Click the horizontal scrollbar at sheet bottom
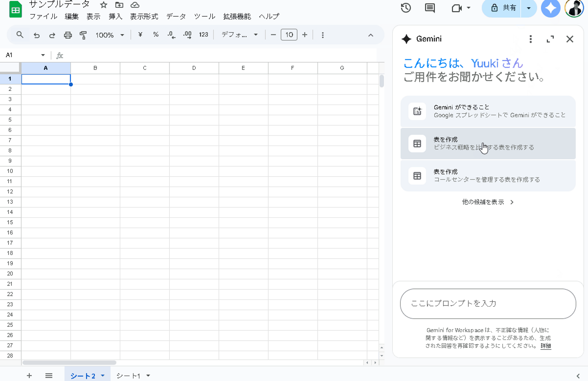588x381 pixels. point(69,362)
